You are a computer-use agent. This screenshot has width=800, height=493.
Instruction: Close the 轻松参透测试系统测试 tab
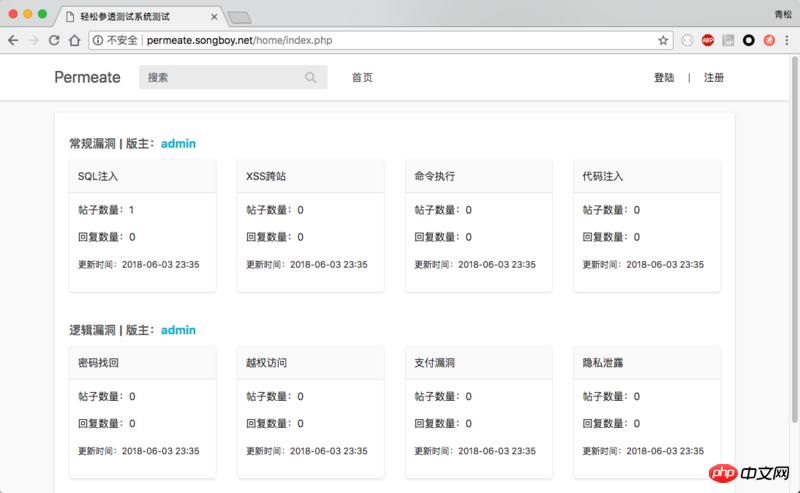tap(212, 16)
